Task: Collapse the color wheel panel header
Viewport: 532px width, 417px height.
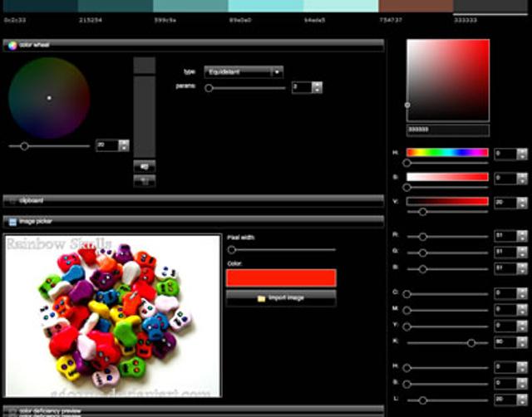Action: pos(194,45)
